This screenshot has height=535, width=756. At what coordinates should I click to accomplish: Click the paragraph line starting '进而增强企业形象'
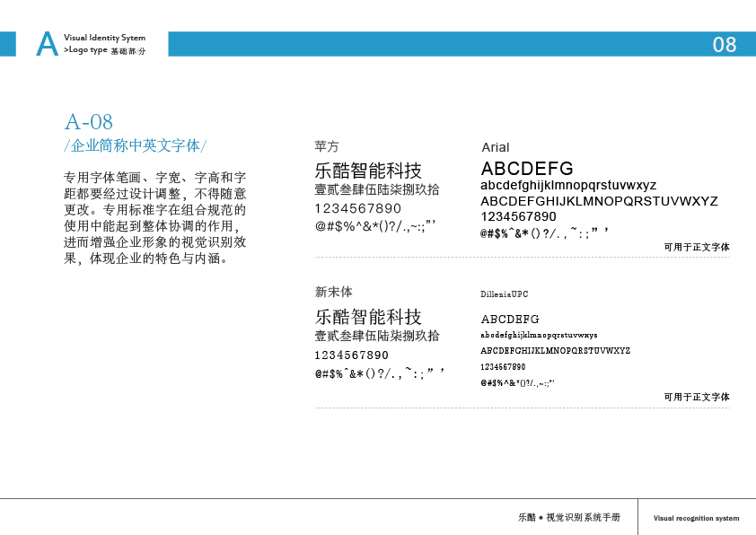point(154,242)
